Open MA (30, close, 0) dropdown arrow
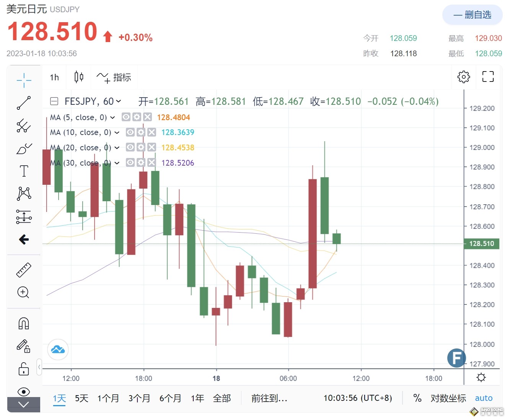The width and height of the screenshot is (507, 420). [x=117, y=163]
